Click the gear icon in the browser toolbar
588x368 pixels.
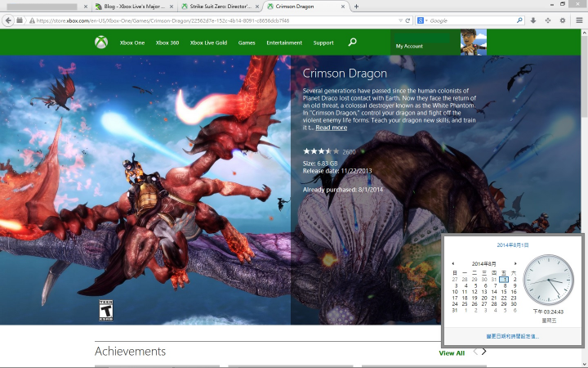click(562, 20)
